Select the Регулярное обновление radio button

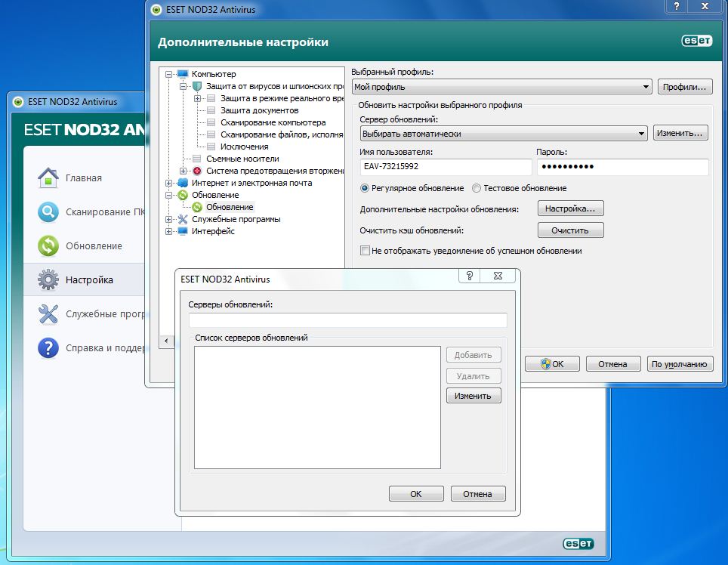click(365, 188)
